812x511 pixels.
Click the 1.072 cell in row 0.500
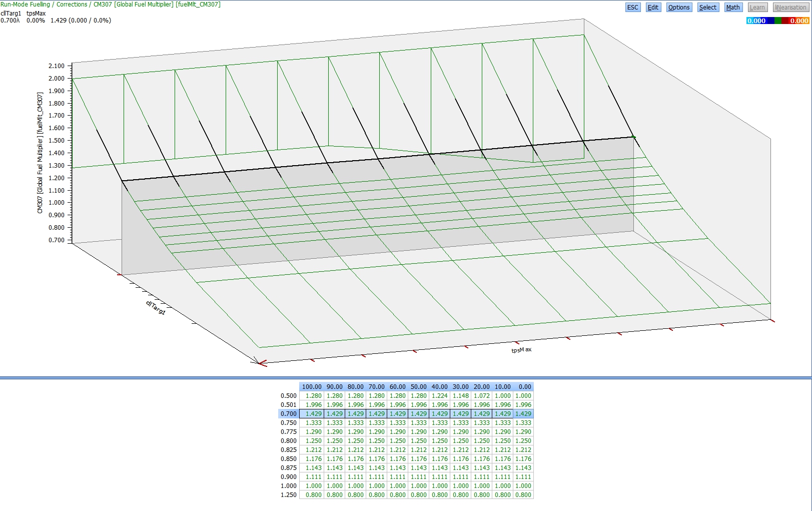[481, 396]
